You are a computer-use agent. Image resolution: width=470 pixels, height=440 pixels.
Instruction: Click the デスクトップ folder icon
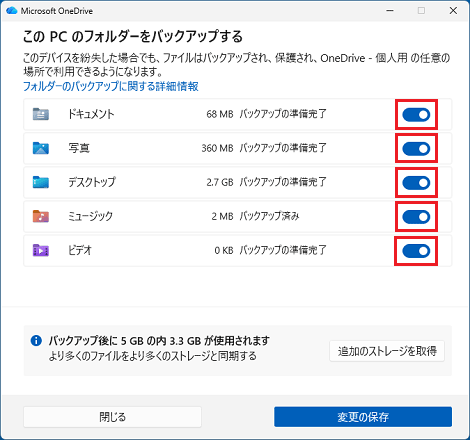tap(41, 182)
